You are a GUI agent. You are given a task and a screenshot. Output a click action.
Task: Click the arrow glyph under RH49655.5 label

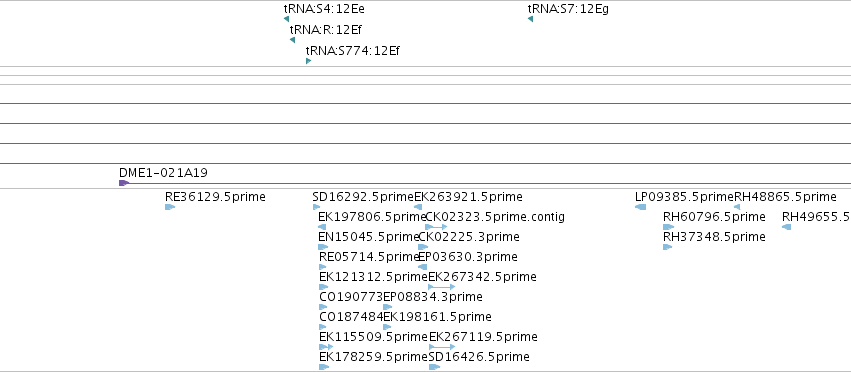pos(786,227)
